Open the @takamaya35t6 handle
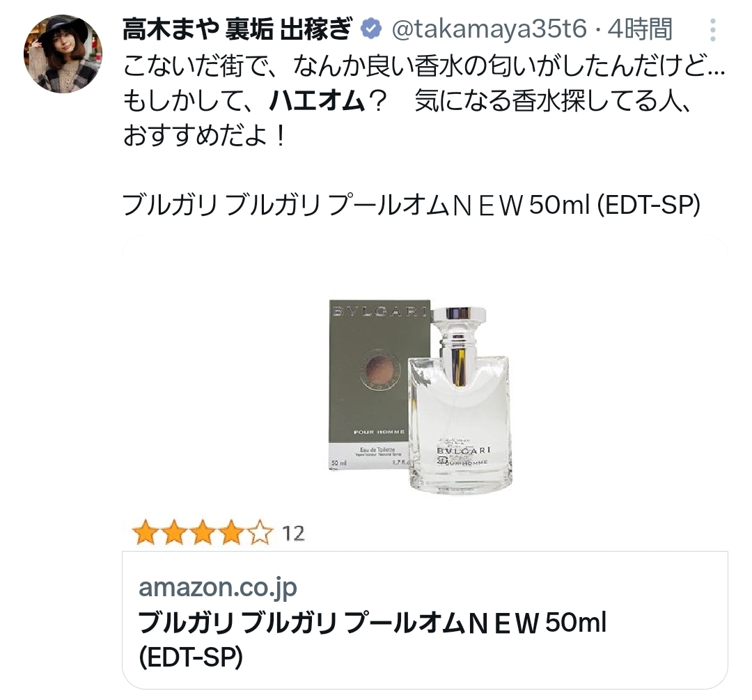The image size is (752, 700). pyautogui.click(x=489, y=29)
